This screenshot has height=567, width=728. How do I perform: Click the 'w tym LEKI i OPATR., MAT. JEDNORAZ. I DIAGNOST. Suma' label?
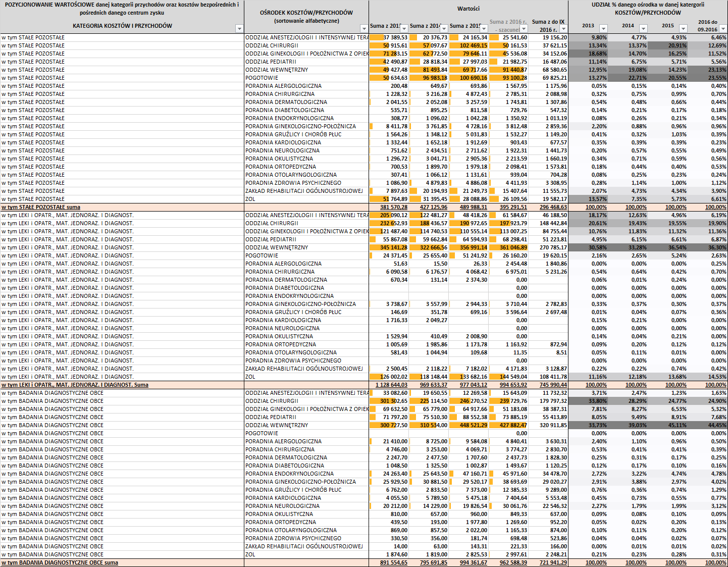(75, 385)
